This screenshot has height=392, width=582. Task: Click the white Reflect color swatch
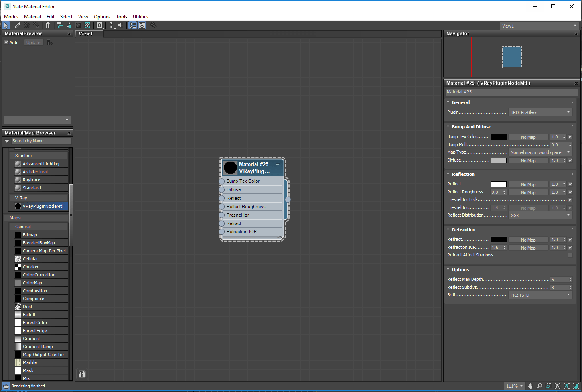tap(498, 184)
